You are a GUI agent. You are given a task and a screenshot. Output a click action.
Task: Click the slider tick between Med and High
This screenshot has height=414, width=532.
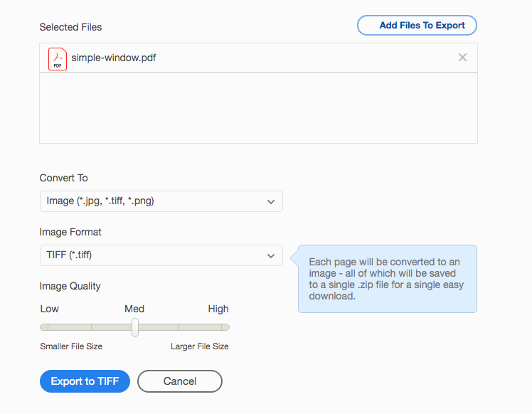pyautogui.click(x=178, y=327)
